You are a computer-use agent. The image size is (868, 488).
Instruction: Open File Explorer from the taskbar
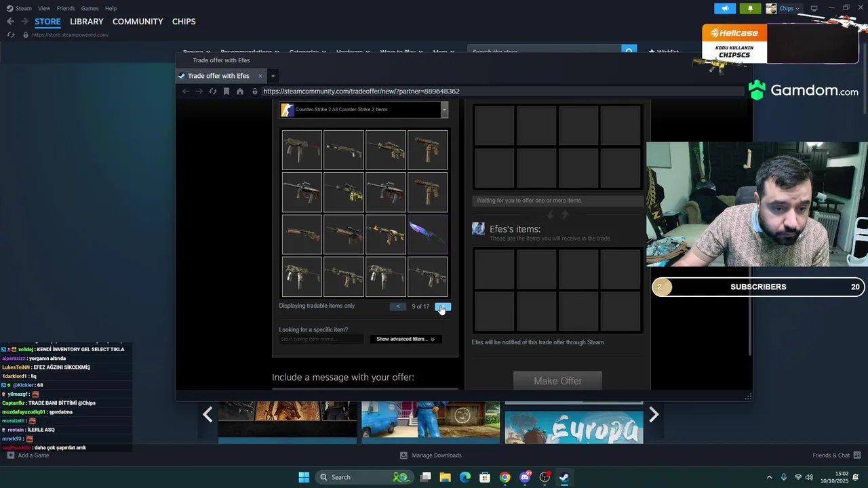[x=445, y=477]
